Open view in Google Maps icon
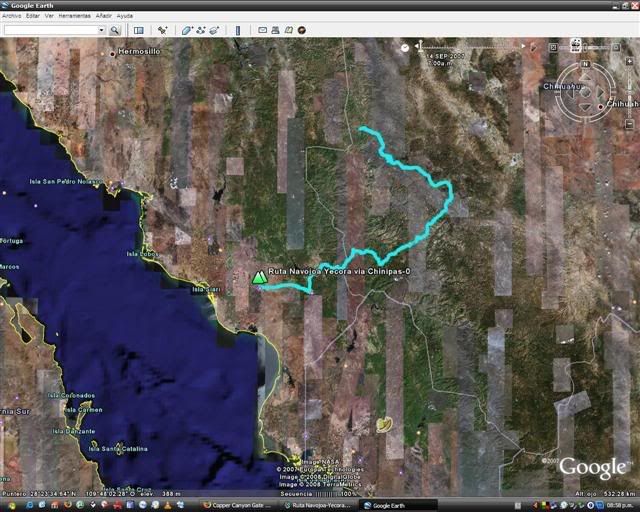The image size is (640, 512). coord(288,30)
